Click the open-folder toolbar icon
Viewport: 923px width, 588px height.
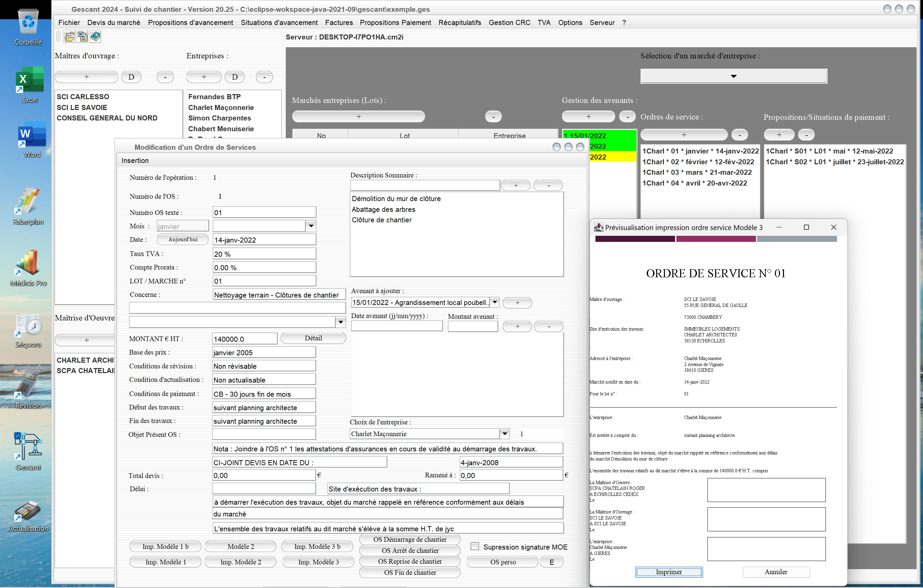pyautogui.click(x=69, y=37)
